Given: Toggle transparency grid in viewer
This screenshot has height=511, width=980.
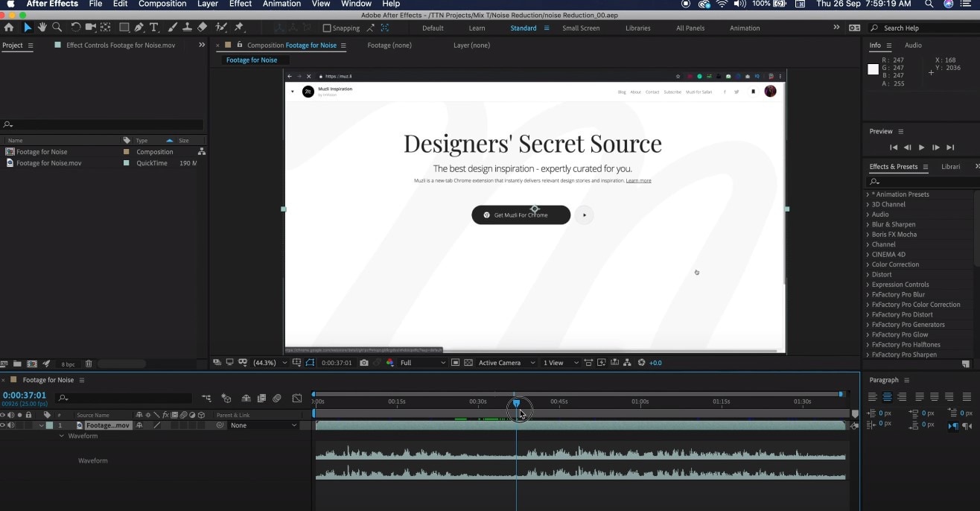Looking at the screenshot, I should 468,363.
